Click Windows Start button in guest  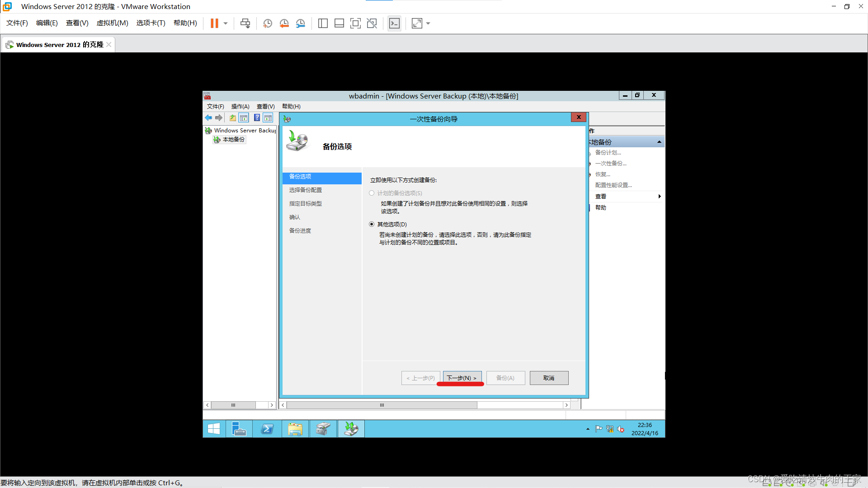point(214,429)
